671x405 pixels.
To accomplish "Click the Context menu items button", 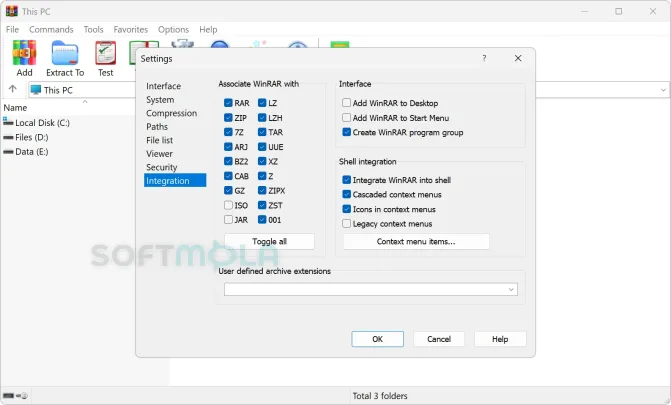I will 416,241.
